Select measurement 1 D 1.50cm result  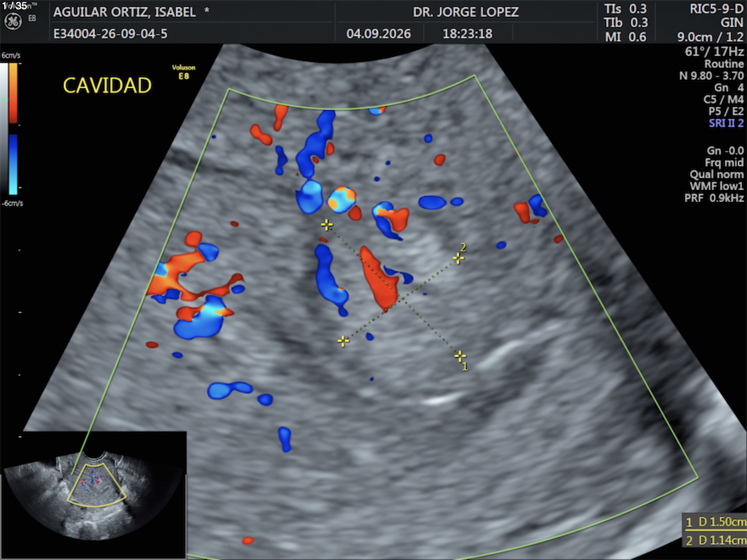click(716, 522)
